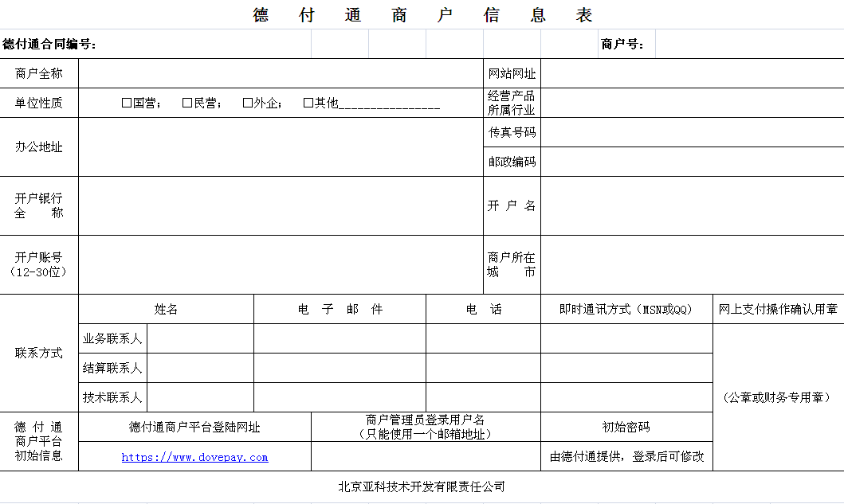The width and height of the screenshot is (844, 504).
Task: Select the 外企 checkbox
Action: tap(248, 103)
